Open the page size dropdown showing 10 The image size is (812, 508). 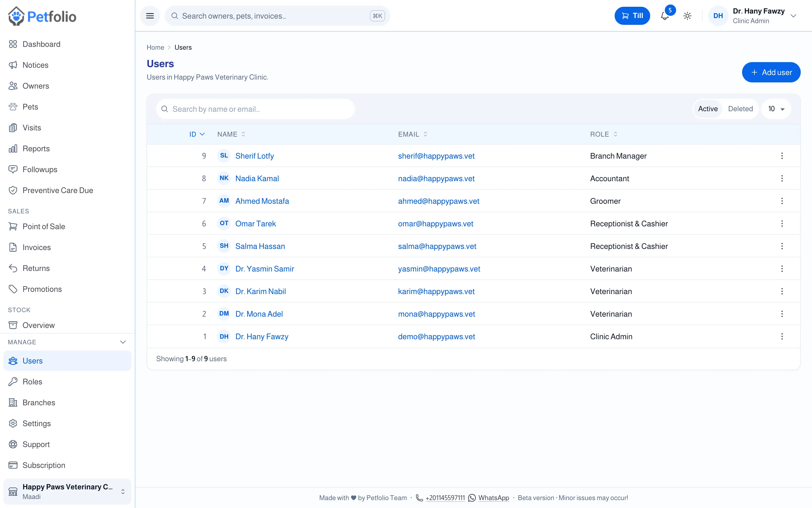coord(776,109)
